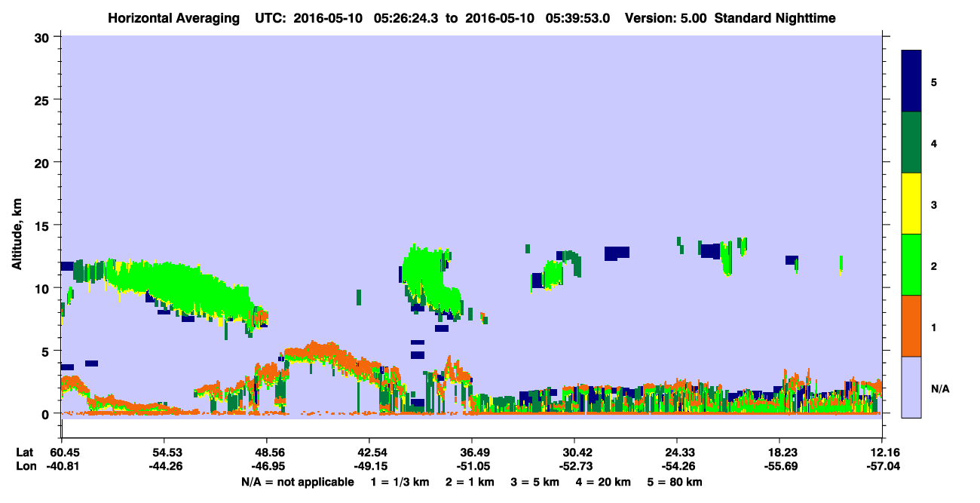
Task: Click latitude value 24.33
Action: (677, 452)
